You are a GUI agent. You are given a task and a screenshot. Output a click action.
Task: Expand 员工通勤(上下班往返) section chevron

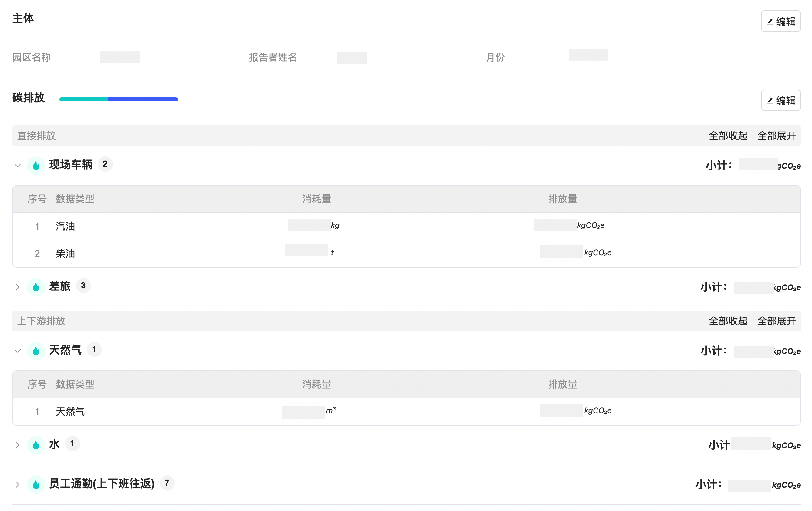[18, 484]
